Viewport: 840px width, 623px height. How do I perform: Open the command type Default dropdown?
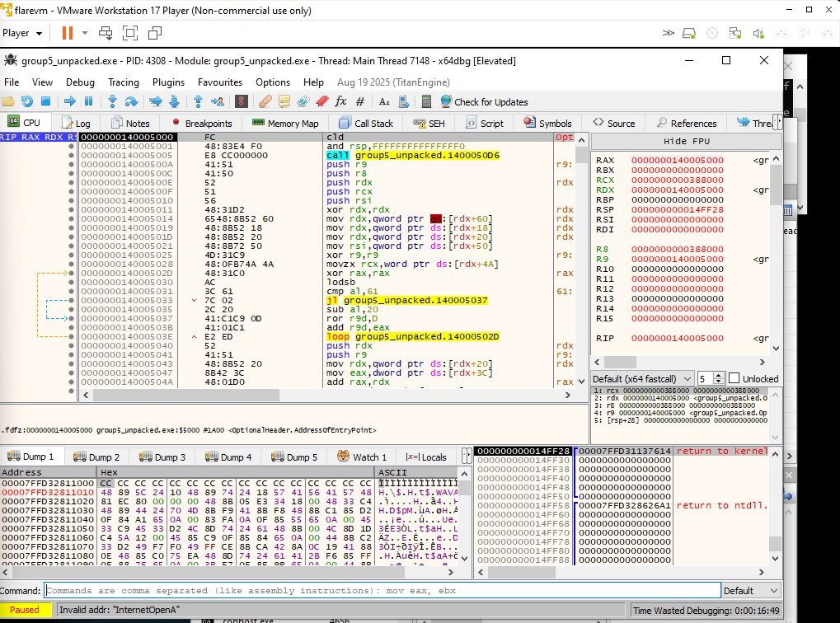pyautogui.click(x=749, y=590)
